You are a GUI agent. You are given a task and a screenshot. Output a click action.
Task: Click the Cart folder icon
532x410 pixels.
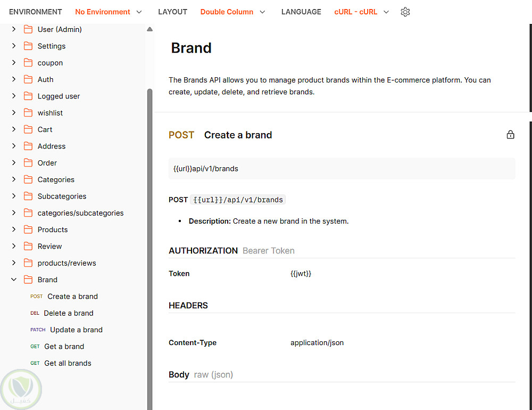pos(28,129)
